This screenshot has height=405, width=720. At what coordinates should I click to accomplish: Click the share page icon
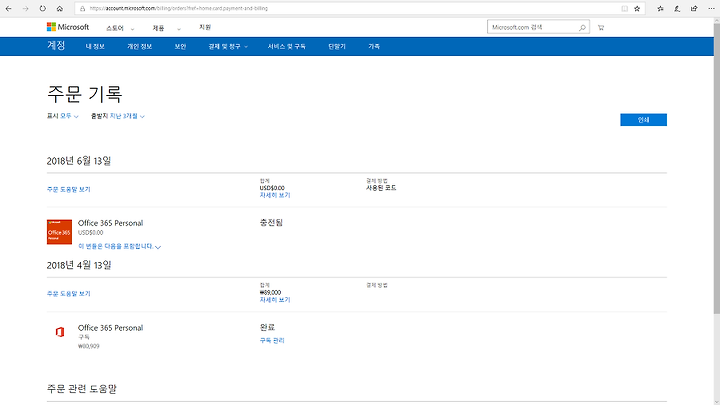click(x=694, y=8)
